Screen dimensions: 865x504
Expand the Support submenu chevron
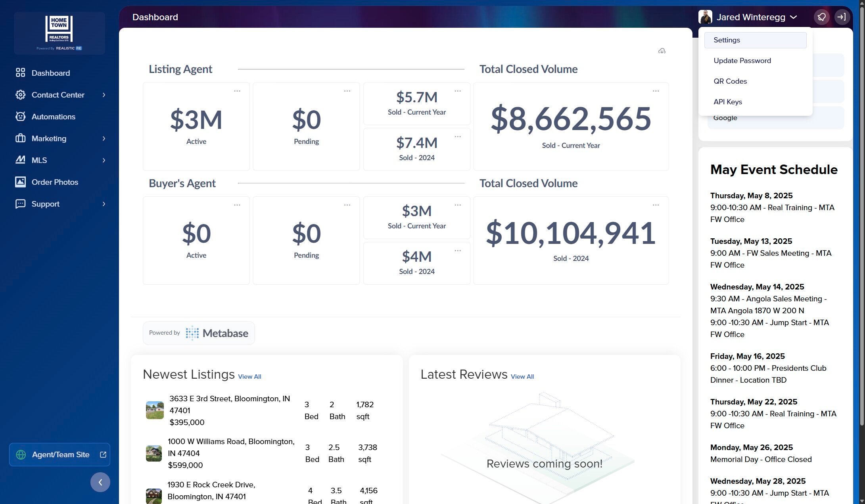point(104,204)
